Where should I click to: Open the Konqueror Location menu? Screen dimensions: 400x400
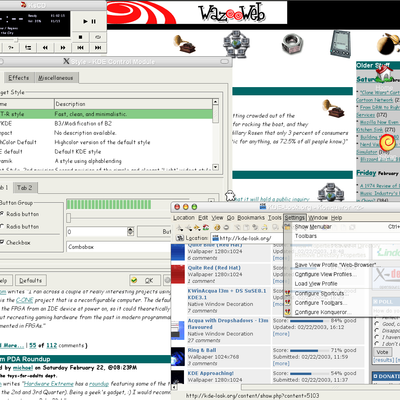tap(184, 218)
